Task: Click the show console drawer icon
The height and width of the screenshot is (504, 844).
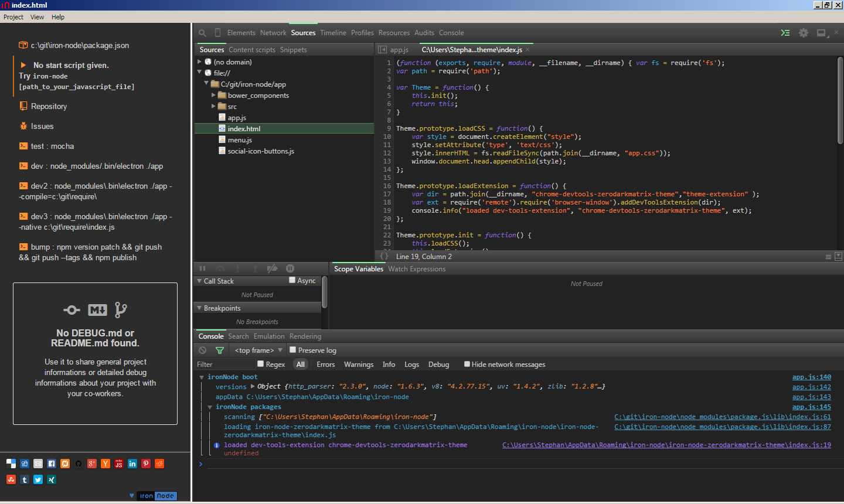Action: pyautogui.click(x=785, y=33)
